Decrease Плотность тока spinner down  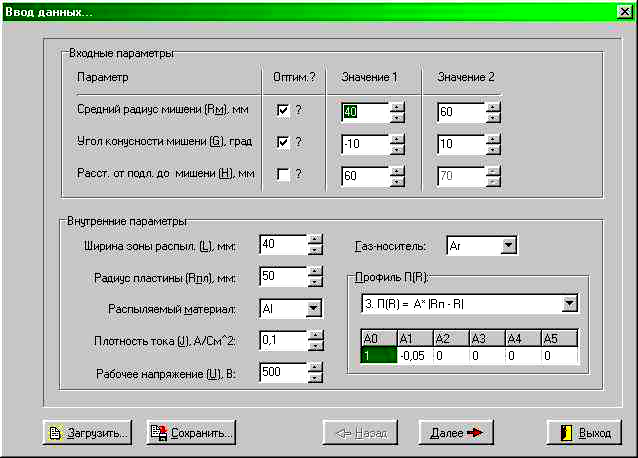pos(315,346)
